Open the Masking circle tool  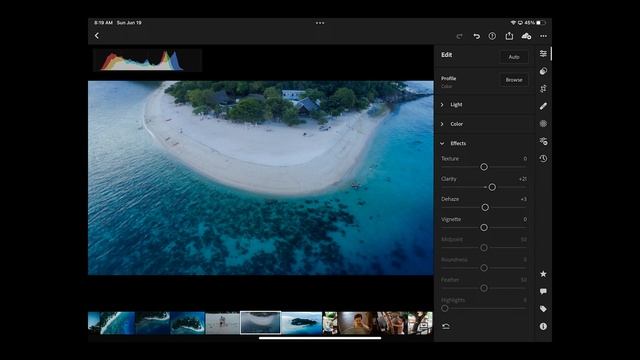click(x=543, y=123)
